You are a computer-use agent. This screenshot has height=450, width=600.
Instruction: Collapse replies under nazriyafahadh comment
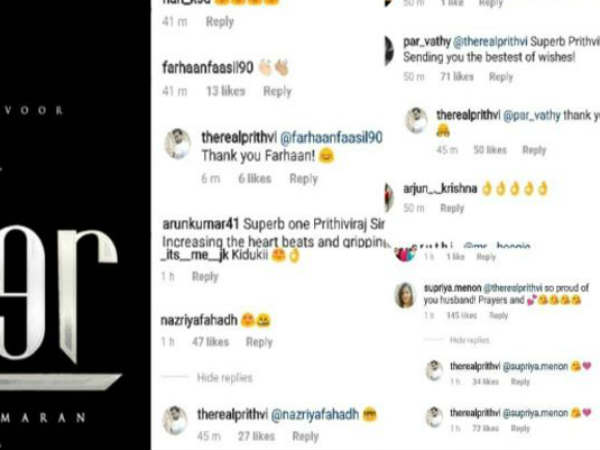click(225, 378)
